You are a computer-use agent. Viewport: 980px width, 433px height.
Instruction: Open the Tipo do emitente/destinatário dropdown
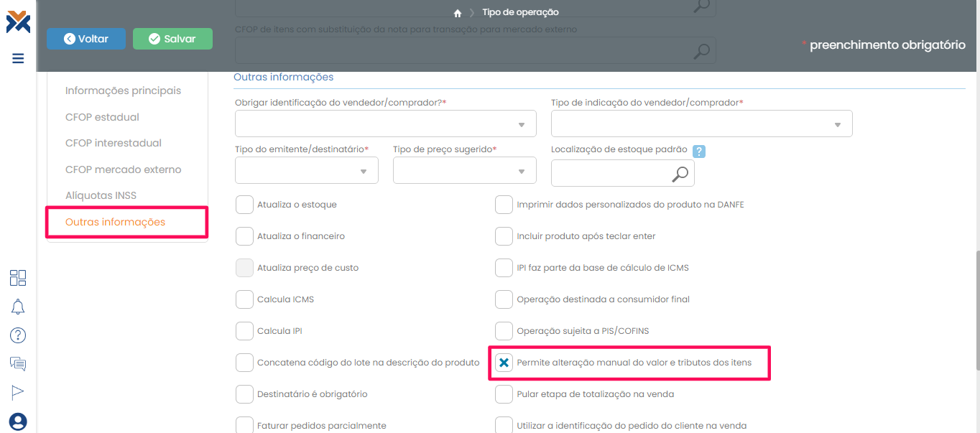click(306, 171)
